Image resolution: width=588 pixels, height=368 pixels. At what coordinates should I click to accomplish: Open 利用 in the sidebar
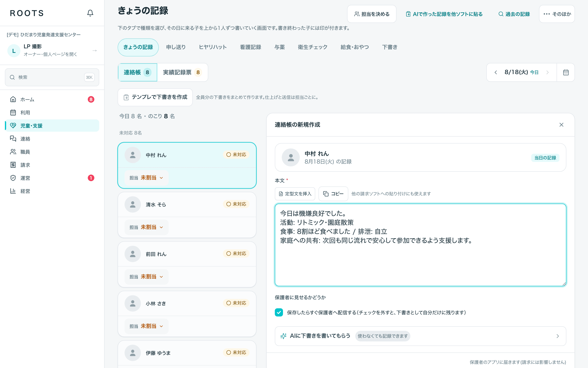tap(52, 112)
